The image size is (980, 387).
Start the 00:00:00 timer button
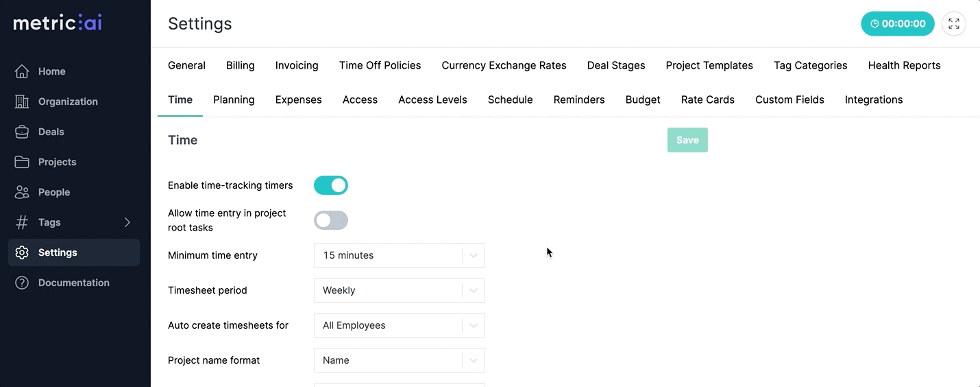(897, 23)
